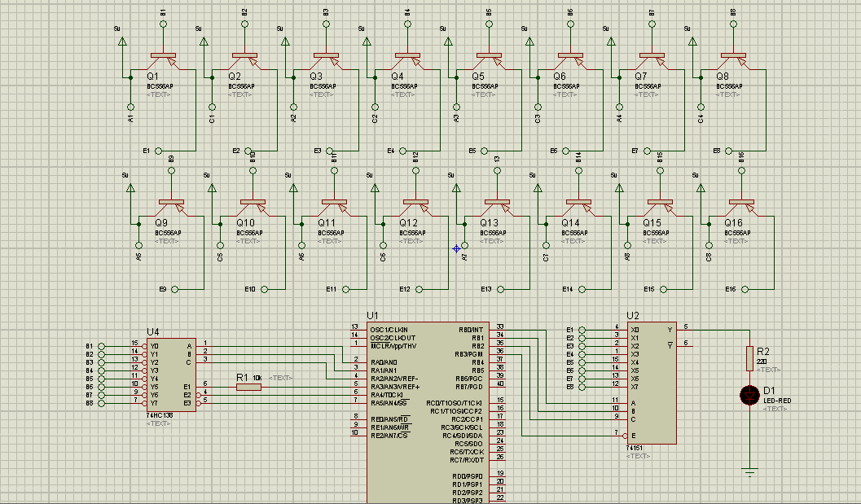
Task: Click the E8 terminal at U2 X7
Action: coord(582,387)
